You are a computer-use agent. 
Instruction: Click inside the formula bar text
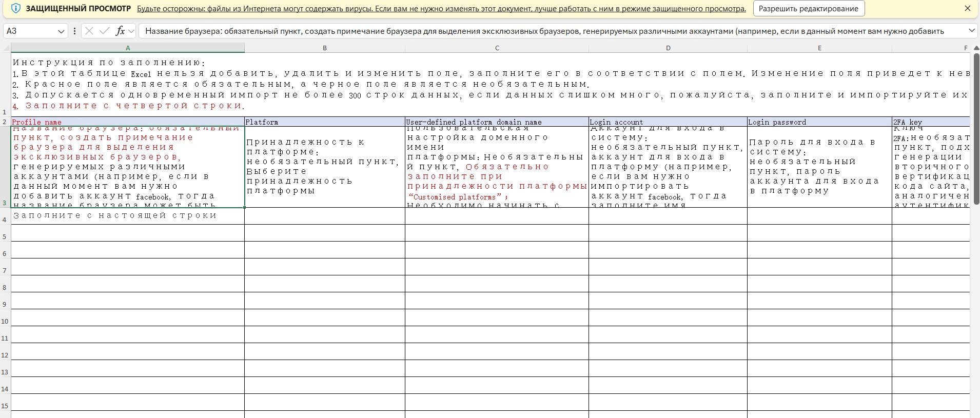point(544,31)
